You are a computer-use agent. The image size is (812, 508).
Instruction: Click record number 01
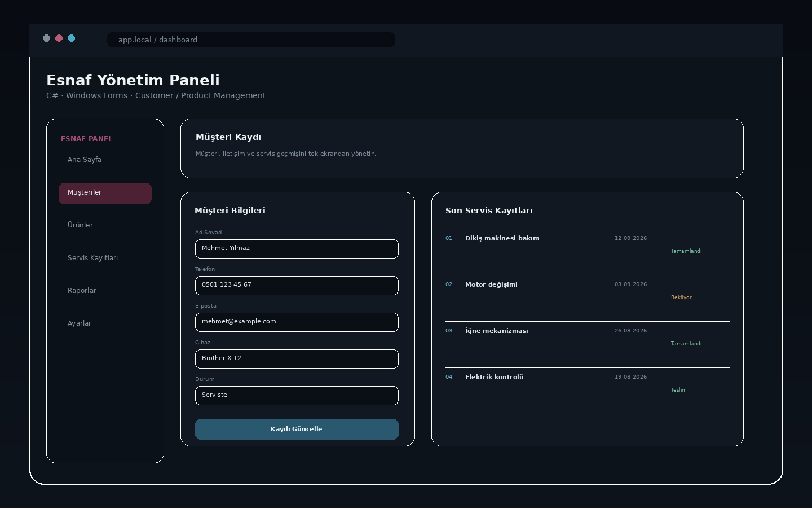coord(449,238)
